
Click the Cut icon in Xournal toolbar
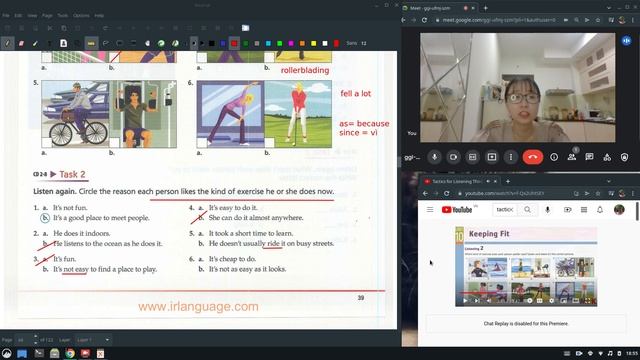(x=50, y=28)
